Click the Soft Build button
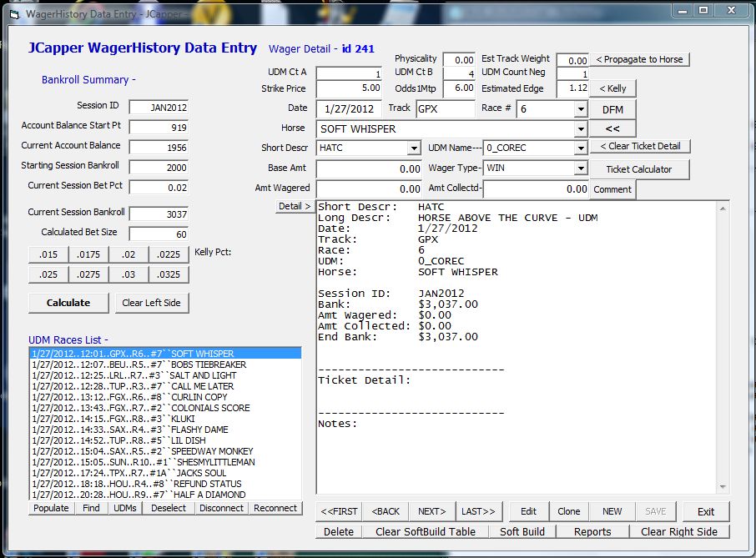 click(x=522, y=531)
